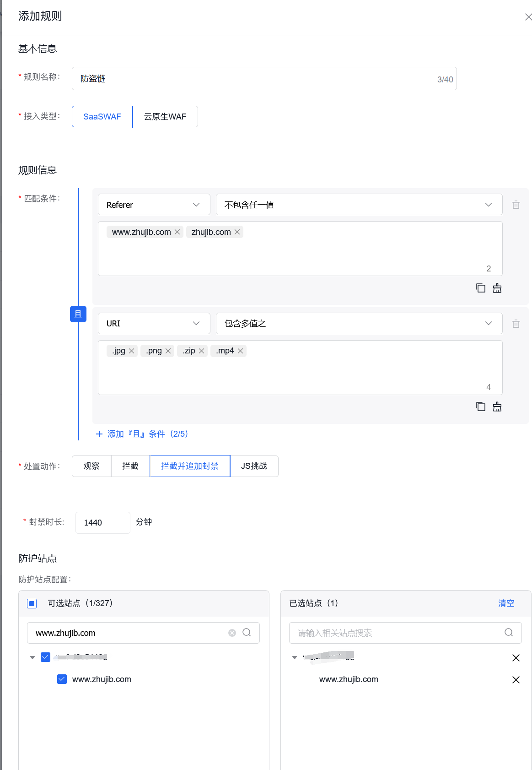Remove the .png URI tag
Screen dimensions: 532x770
[x=168, y=351]
